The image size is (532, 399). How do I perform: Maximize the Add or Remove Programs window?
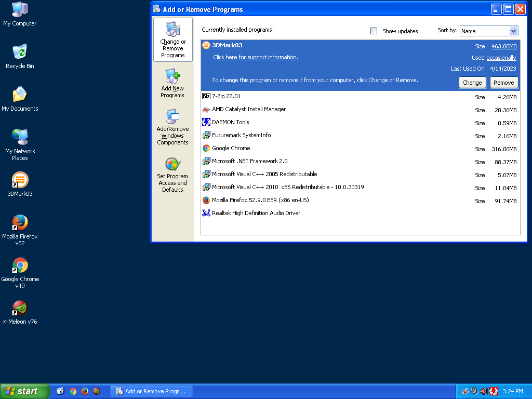(508, 9)
